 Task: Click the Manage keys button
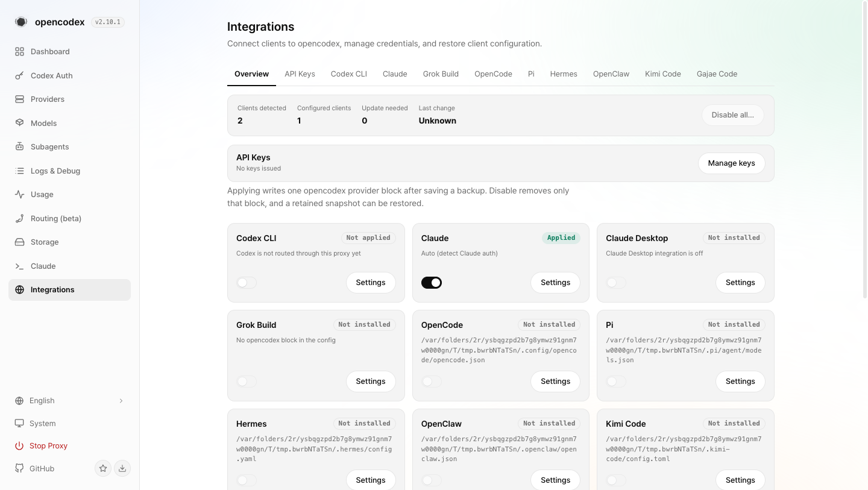tap(731, 163)
